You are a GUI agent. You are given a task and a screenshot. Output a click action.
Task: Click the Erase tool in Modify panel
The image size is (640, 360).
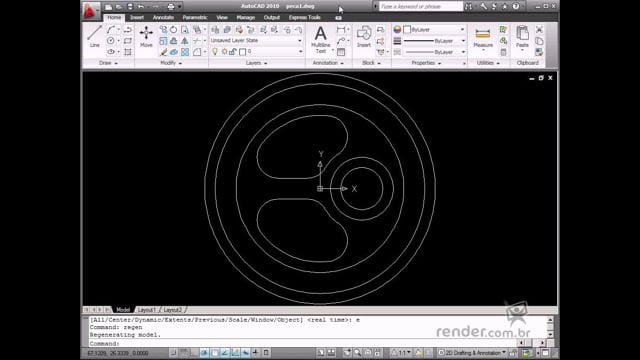pyautogui.click(x=163, y=52)
